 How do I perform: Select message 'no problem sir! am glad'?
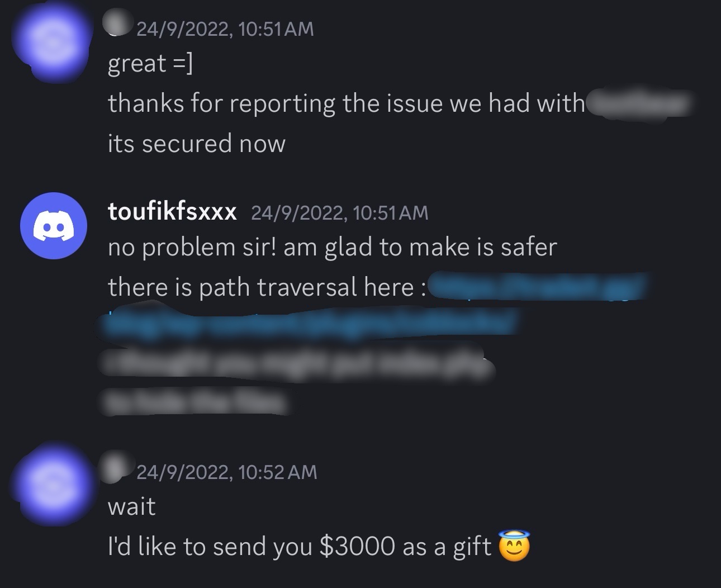tap(333, 248)
